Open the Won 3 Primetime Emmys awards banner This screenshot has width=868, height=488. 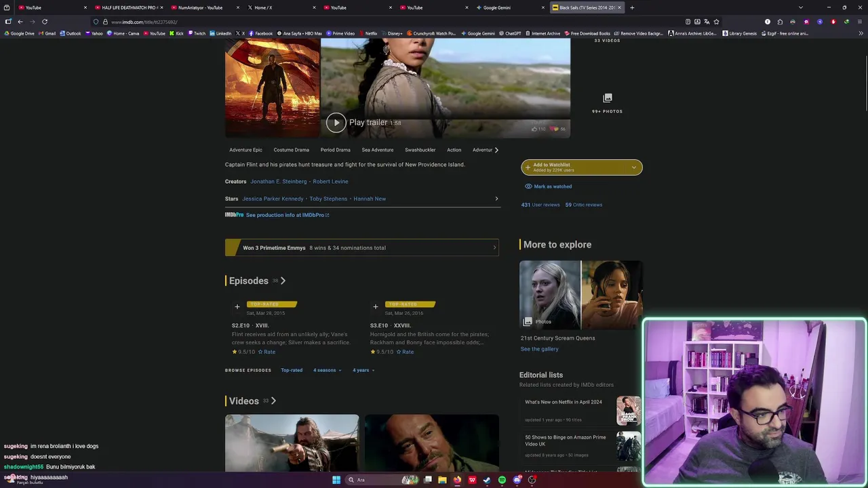tap(362, 247)
